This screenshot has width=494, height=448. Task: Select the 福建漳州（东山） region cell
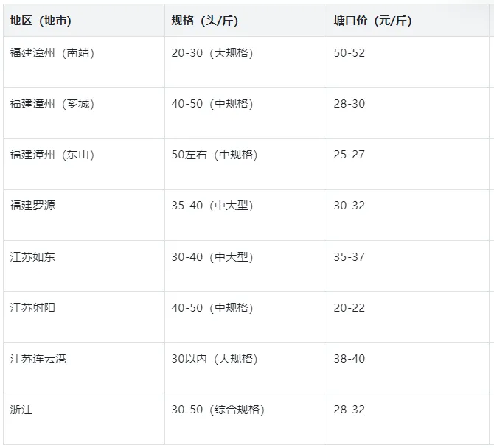pyautogui.click(x=52, y=155)
